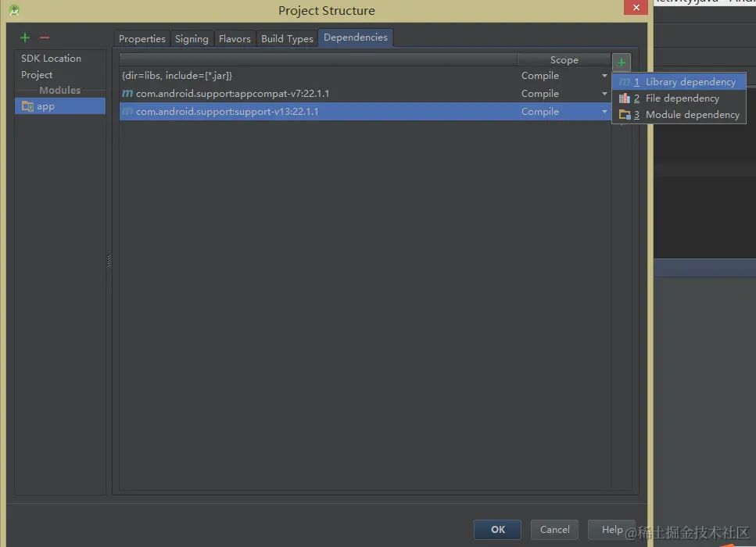Viewport: 756px width, 547px height.
Task: Click the File dependency bar icon
Action: pos(625,98)
